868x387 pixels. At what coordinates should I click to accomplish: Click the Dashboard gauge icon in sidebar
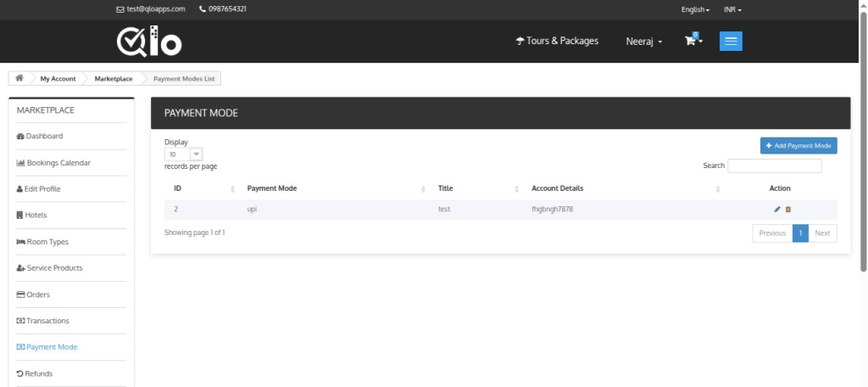pos(20,137)
